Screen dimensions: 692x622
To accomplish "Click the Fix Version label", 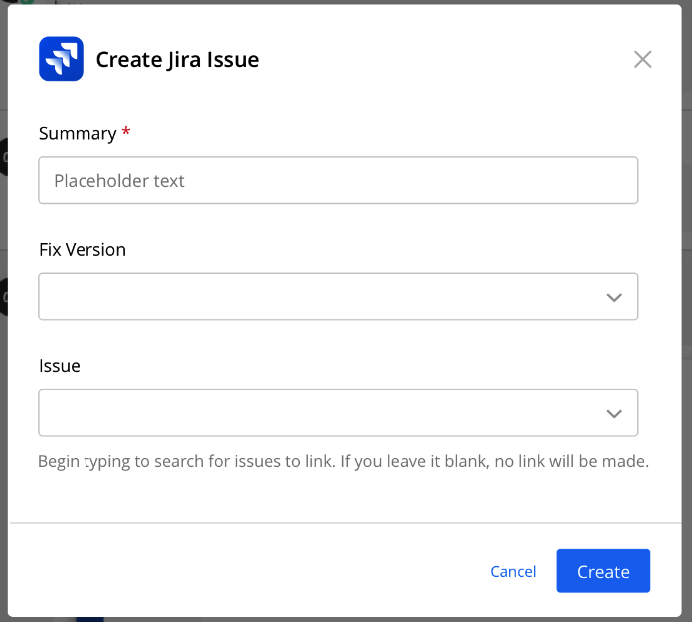I will coord(82,249).
